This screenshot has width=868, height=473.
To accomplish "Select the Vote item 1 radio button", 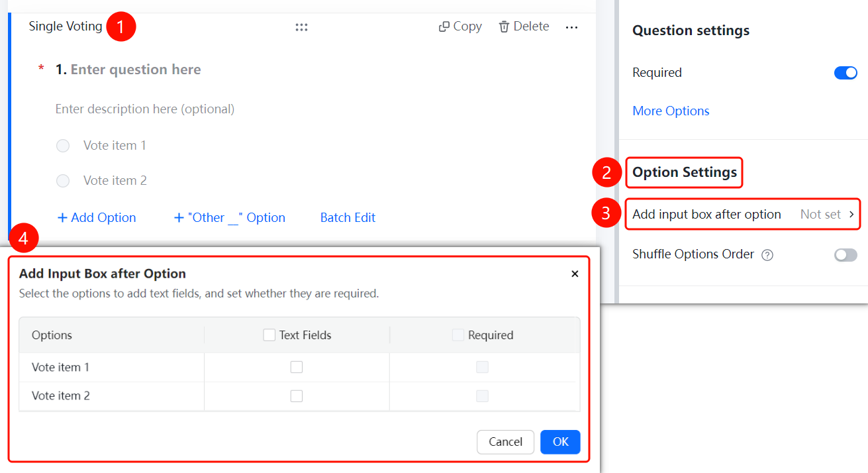I will [x=63, y=146].
